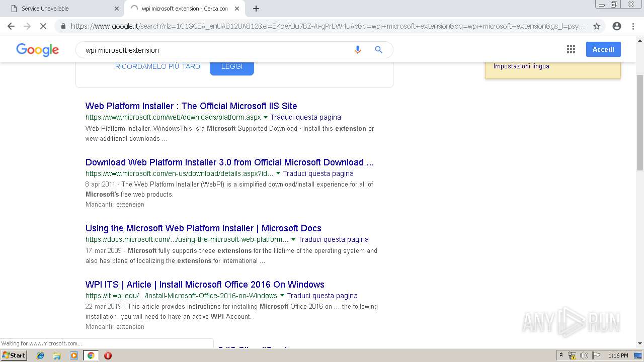
Task: Expand dropdown arrow next to platform.aspx URL
Action: point(266,117)
